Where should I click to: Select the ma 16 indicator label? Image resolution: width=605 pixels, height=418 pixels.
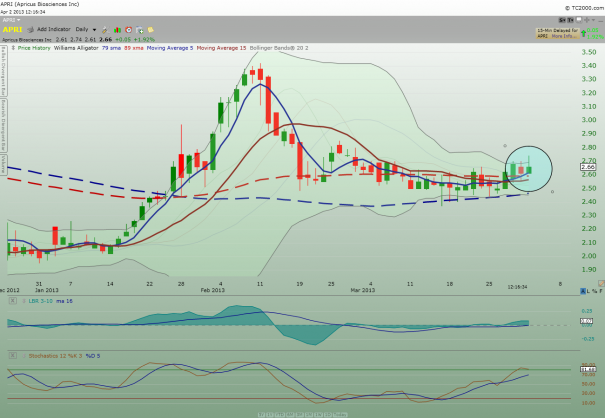(64, 301)
